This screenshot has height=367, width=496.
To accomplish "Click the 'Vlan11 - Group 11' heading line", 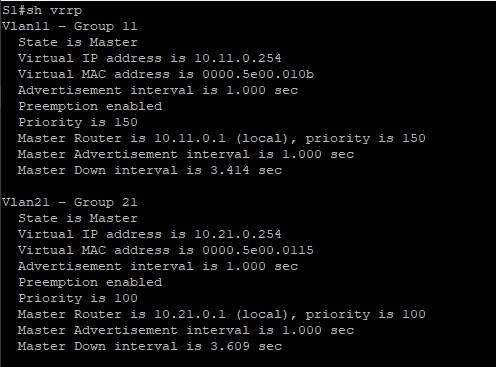I will click(70, 26).
